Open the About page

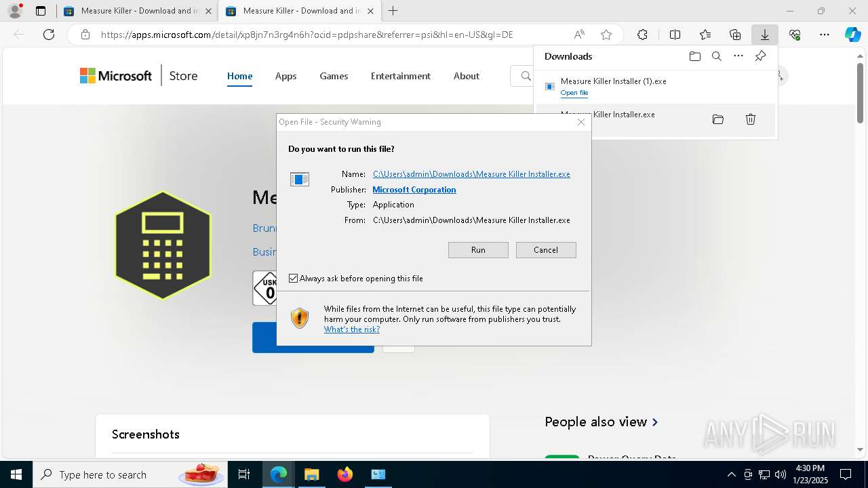coord(466,76)
